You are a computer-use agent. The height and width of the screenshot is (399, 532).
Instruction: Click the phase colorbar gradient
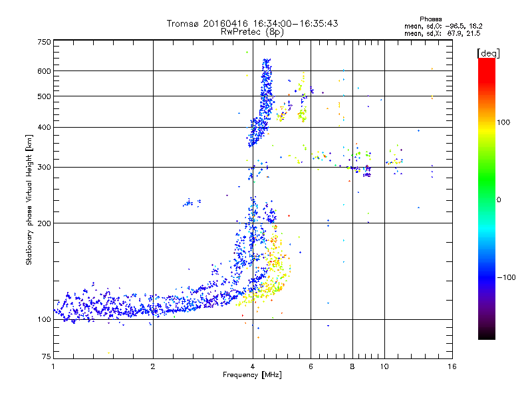click(x=487, y=198)
